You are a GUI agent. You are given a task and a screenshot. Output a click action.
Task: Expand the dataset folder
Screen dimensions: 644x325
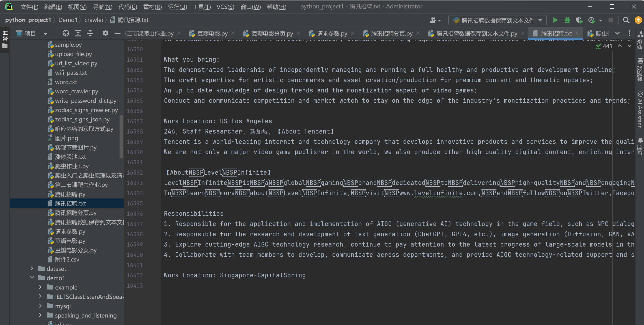click(32, 268)
